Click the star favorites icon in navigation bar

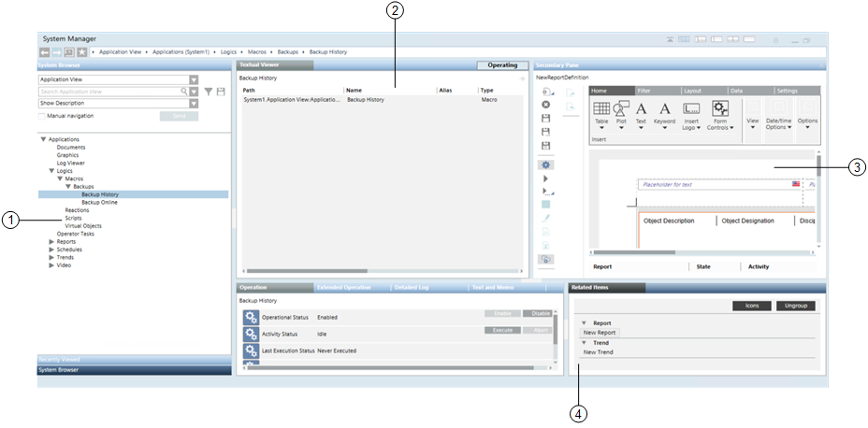[82, 53]
